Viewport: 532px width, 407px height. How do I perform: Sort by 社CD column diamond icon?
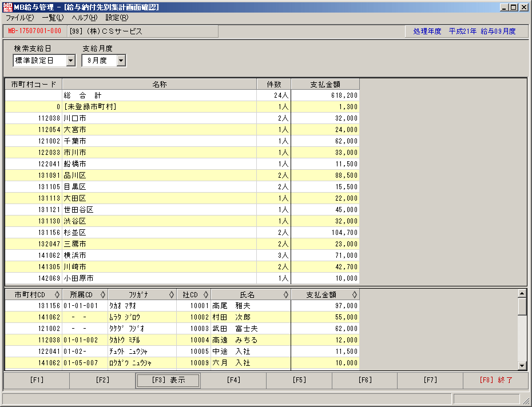(205, 295)
